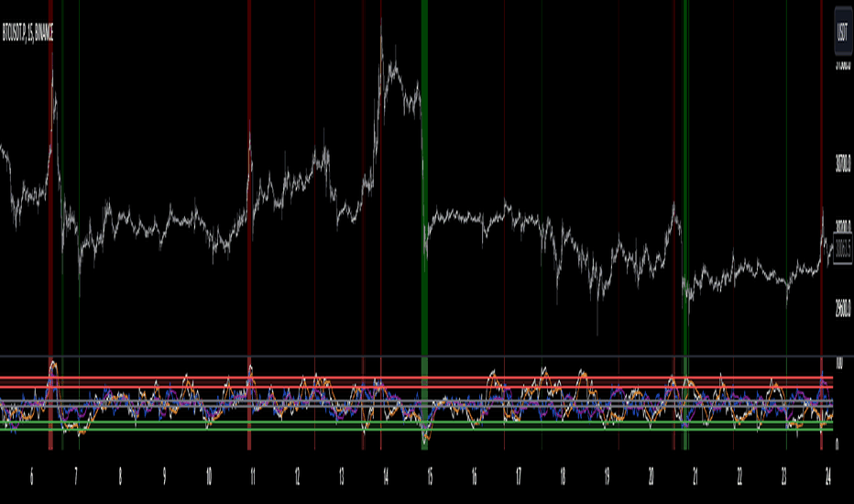Select date label 20 on time axis
Screen dimensions: 854x504
tap(651, 477)
